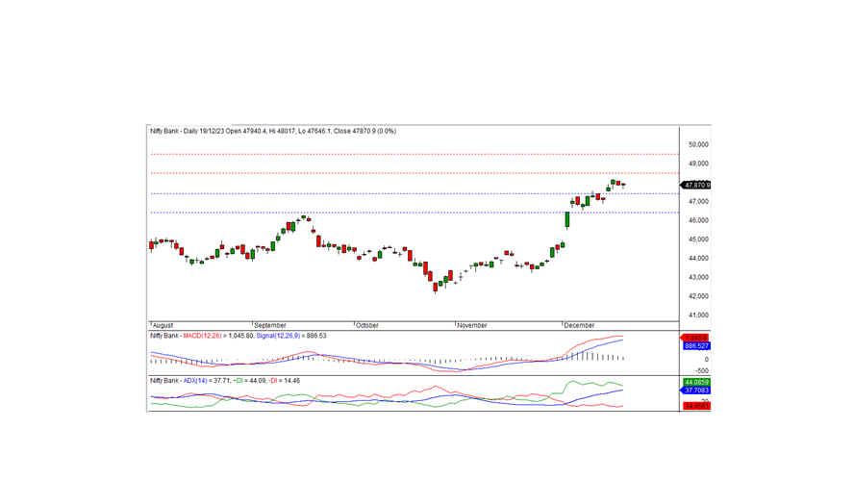The width and height of the screenshot is (854, 504).
Task: Click the -DI = 14.46 legend text
Action: (x=285, y=381)
